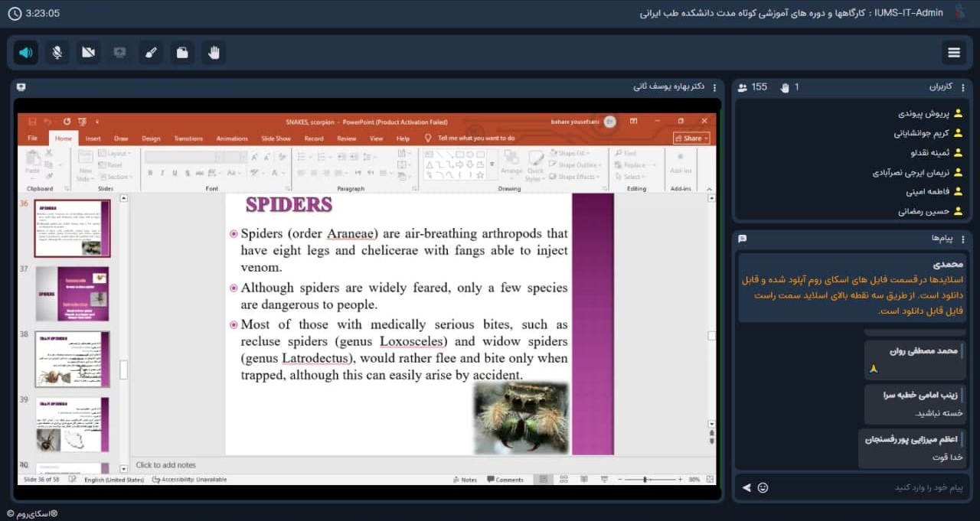
Task: Open three-dot menu of the presentation panel
Action: click(x=714, y=86)
